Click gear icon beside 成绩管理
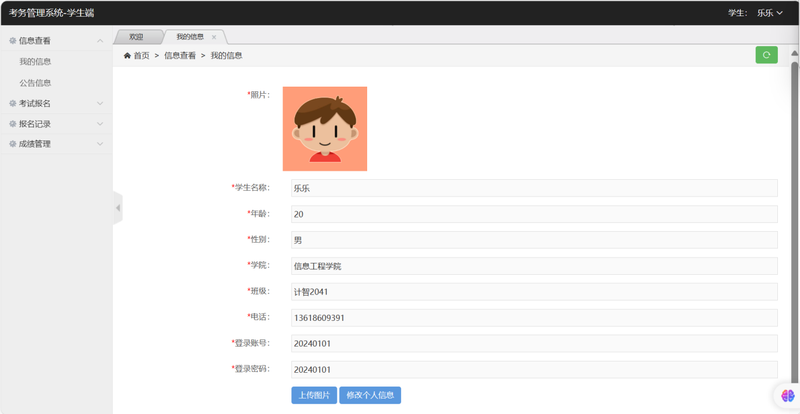The height and width of the screenshot is (414, 800). coord(13,144)
